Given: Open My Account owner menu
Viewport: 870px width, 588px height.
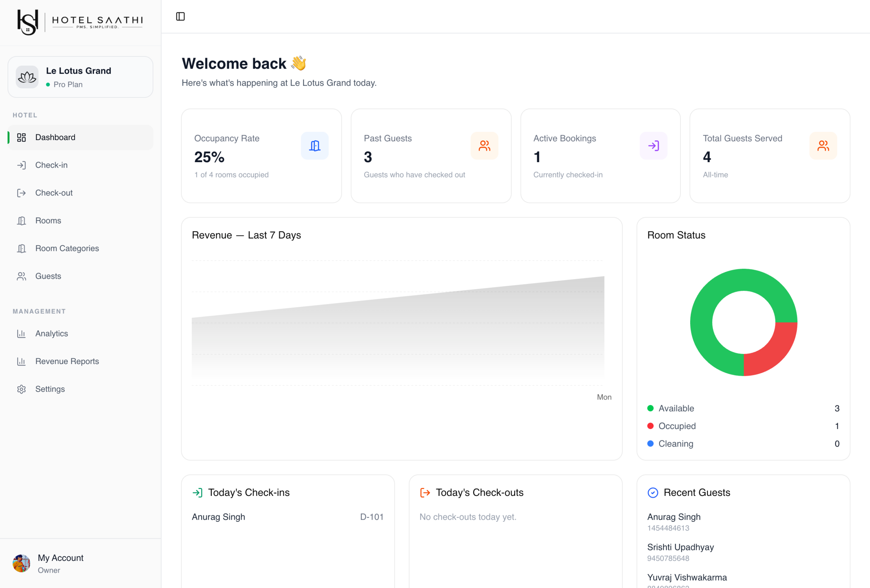Looking at the screenshot, I should point(80,563).
